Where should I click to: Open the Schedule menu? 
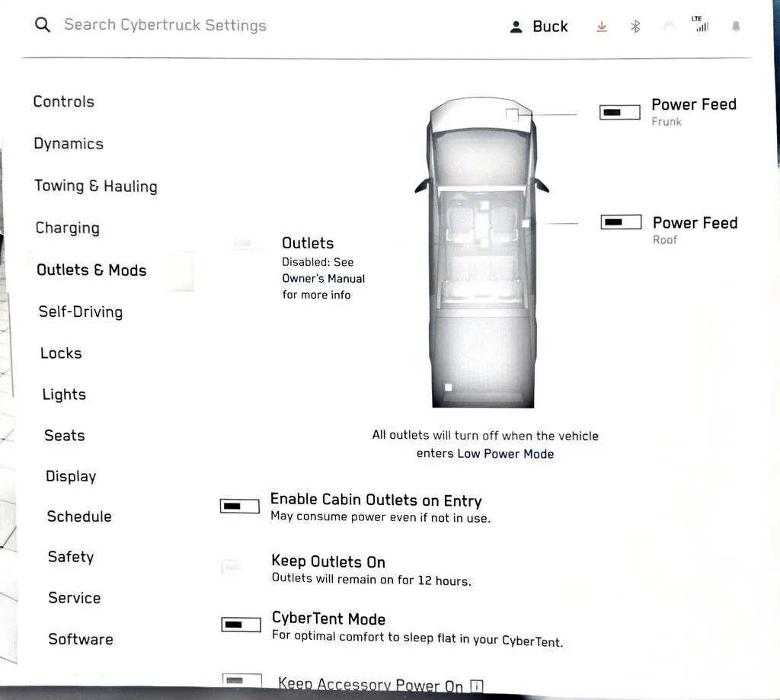click(x=79, y=516)
